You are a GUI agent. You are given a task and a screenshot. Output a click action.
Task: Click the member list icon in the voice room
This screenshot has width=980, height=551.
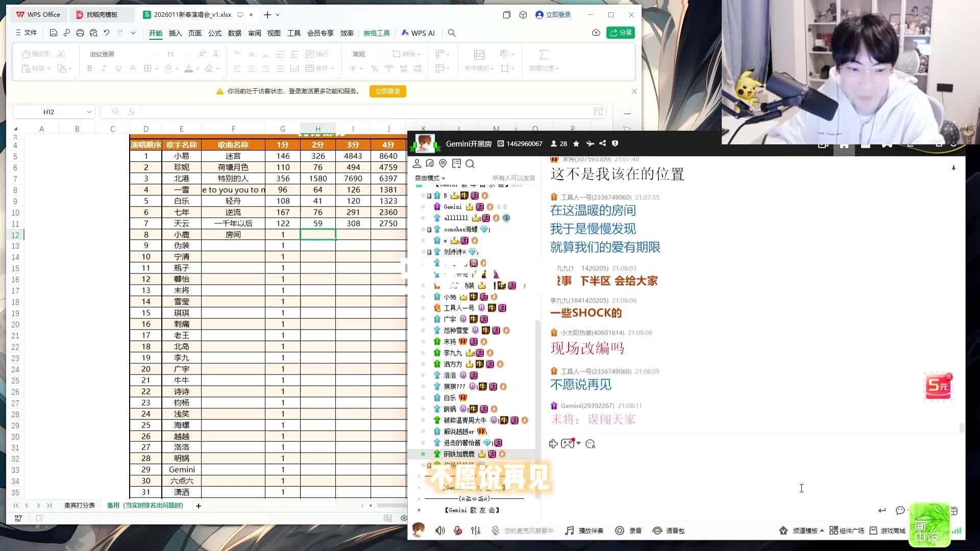coord(555,143)
